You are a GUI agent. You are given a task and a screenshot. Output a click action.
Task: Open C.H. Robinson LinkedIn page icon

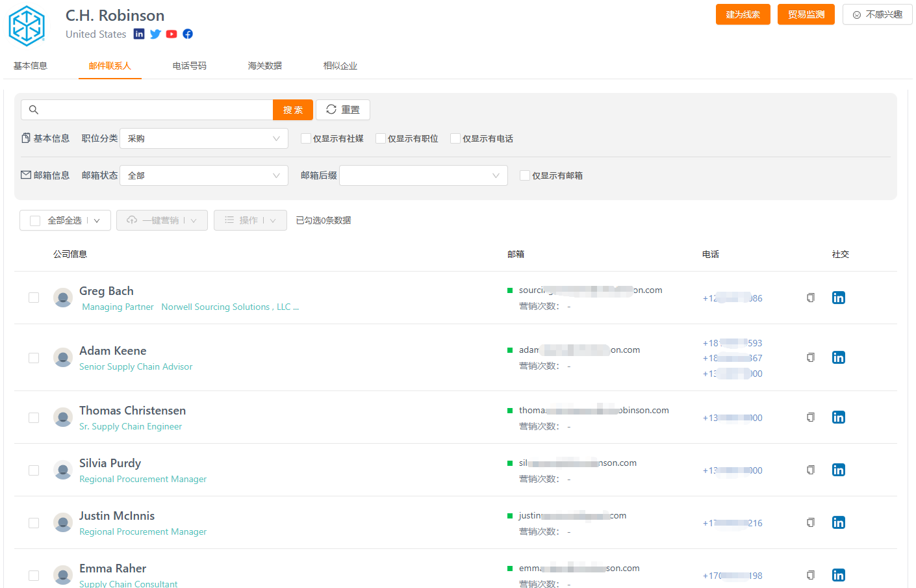pyautogui.click(x=139, y=34)
